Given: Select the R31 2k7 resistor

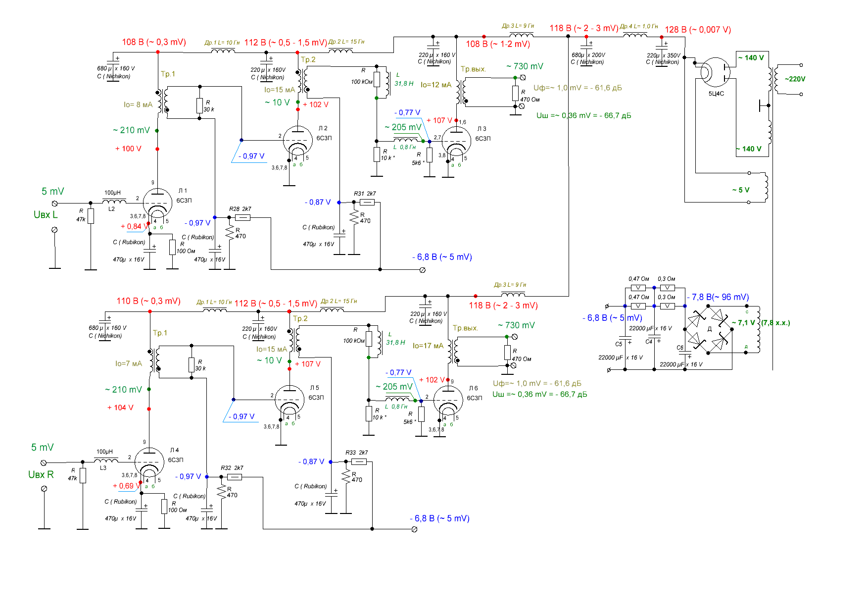Looking at the screenshot, I should [x=367, y=202].
